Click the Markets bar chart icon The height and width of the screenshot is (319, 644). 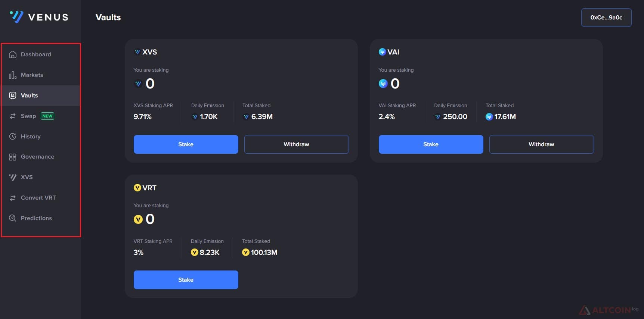(13, 75)
